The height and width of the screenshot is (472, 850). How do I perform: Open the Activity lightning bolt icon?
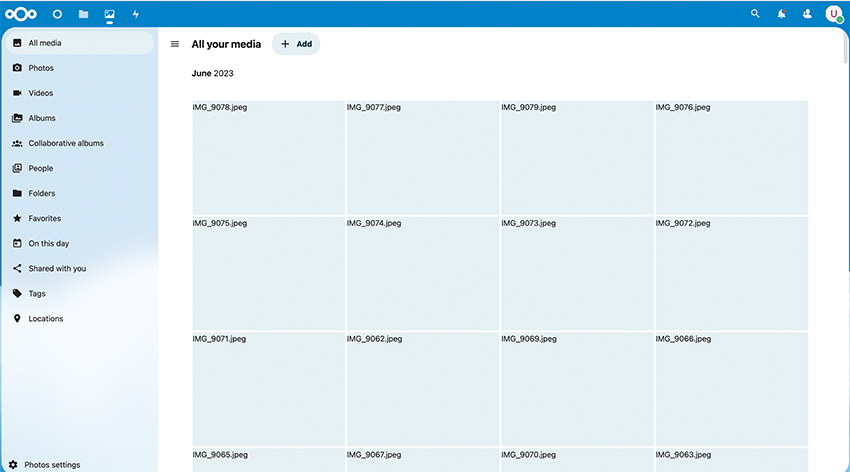136,14
